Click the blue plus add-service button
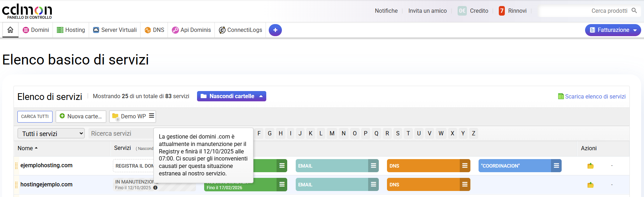This screenshot has height=197, width=644. pyautogui.click(x=275, y=30)
